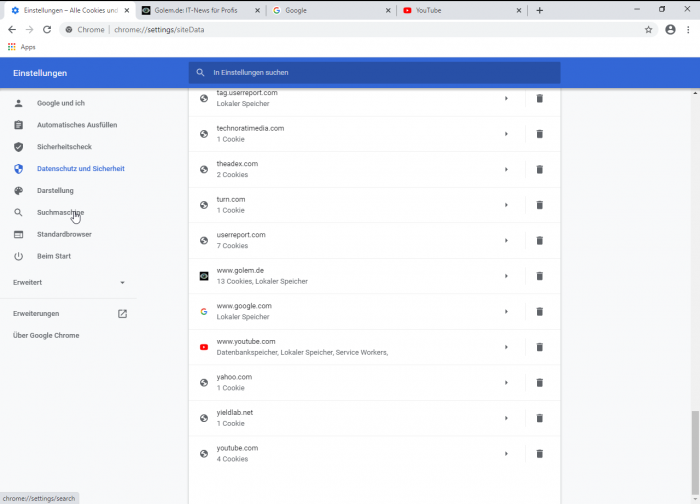Bookmark this page with star

point(648,29)
